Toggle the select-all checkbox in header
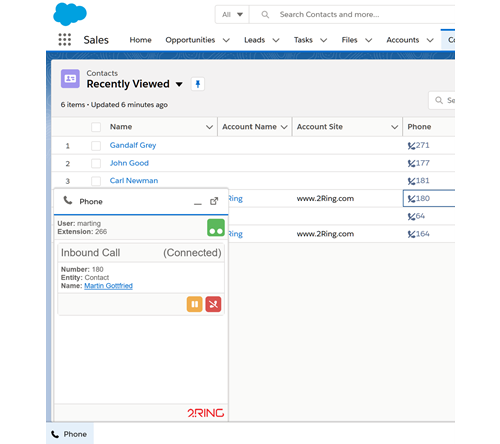The height and width of the screenshot is (444, 500). pyautogui.click(x=96, y=127)
